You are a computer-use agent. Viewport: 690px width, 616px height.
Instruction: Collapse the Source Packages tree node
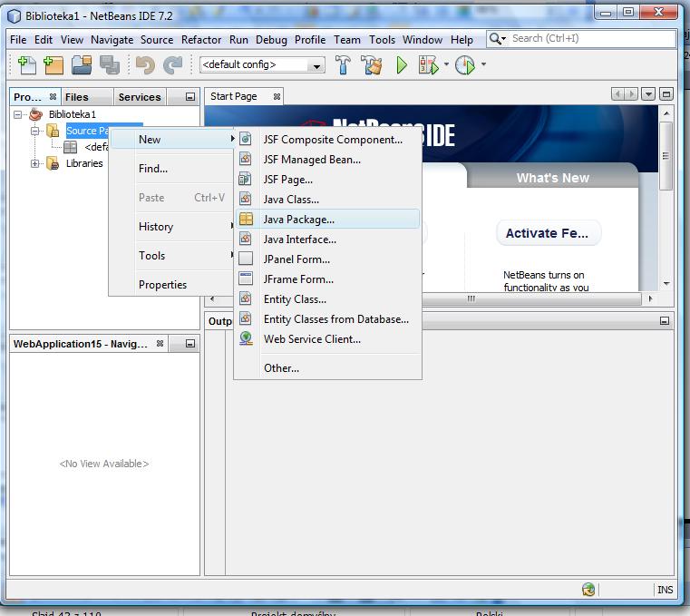coord(34,132)
